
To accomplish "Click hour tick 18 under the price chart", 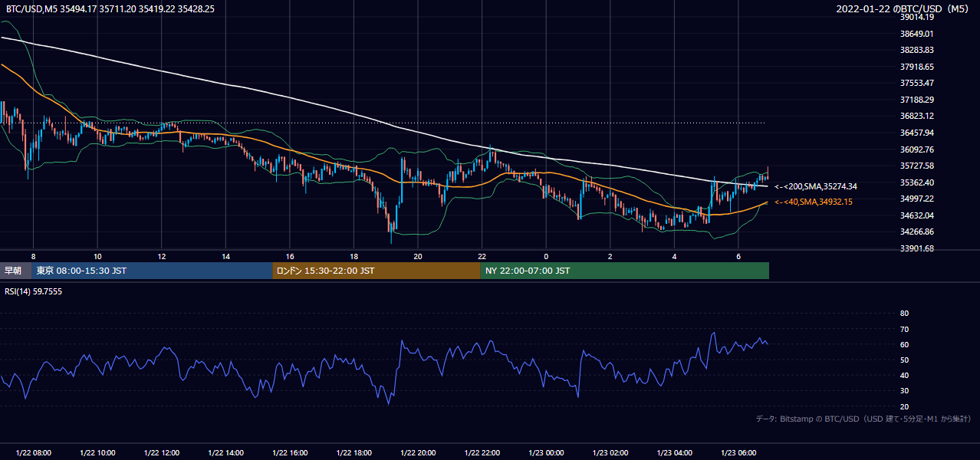I will [x=354, y=256].
